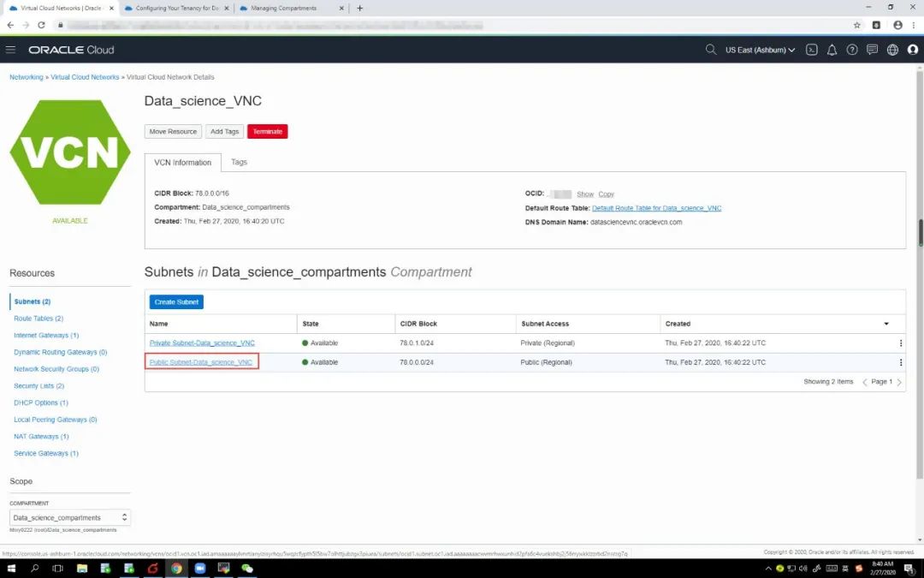Toggle sort order arrow in Created column
Viewport: 924px width, 578px height.
coord(886,324)
